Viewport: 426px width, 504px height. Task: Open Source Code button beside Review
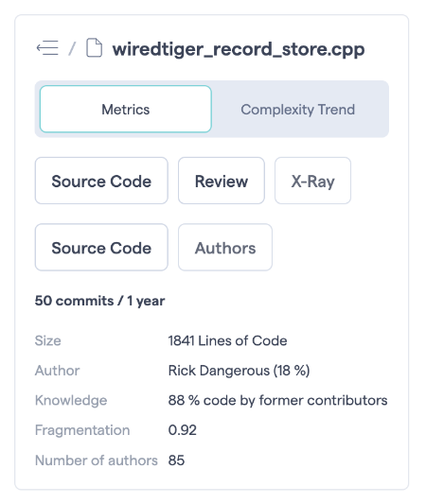tap(101, 181)
